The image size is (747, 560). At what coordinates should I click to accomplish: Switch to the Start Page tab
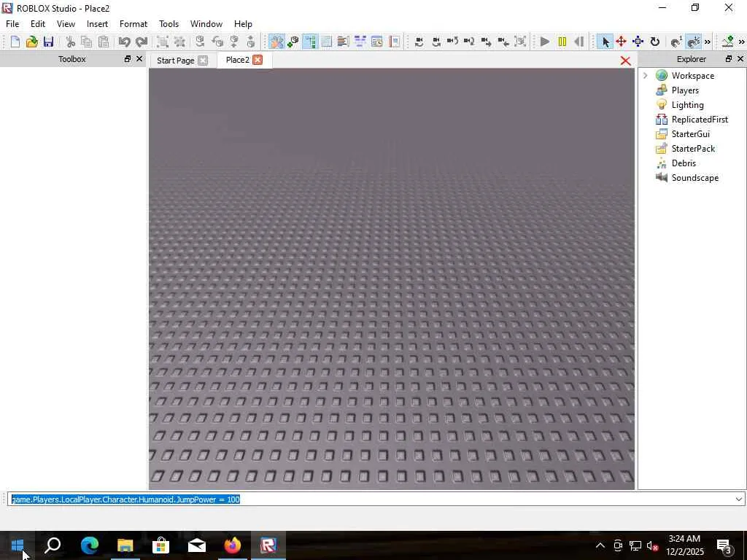pyautogui.click(x=175, y=61)
